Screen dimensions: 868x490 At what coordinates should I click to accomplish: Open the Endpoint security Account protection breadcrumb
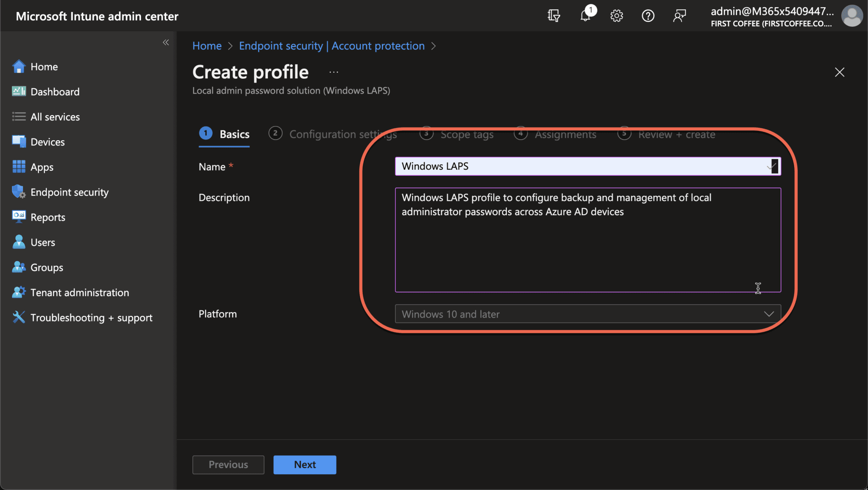click(x=332, y=46)
